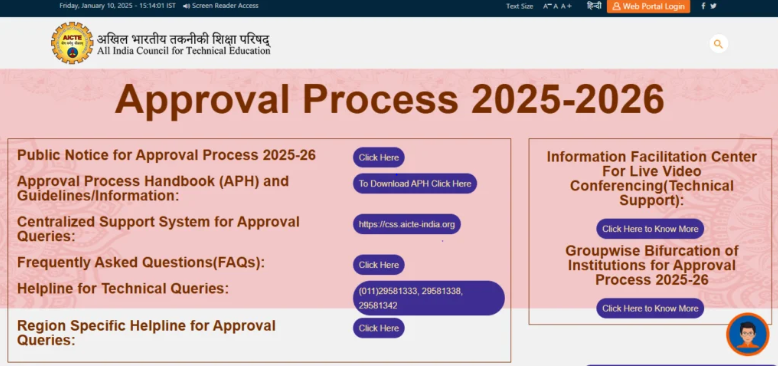Viewport: 778px width, 370px height.
Task: Click the Screen Reader Access link
Action: tap(221, 6)
